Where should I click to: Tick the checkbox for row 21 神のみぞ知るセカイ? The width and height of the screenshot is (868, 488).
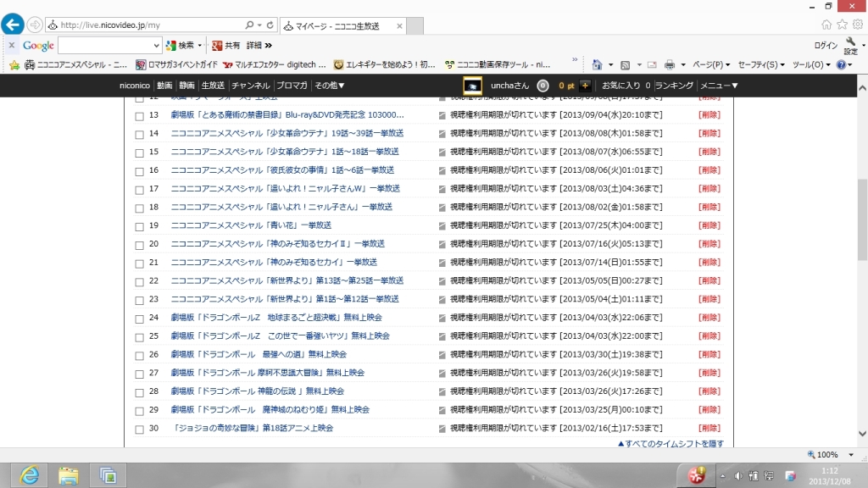point(140,263)
